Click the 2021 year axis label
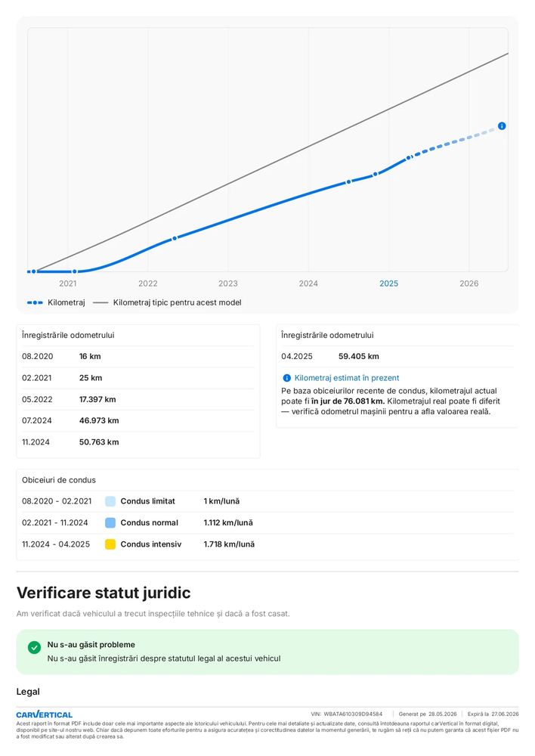Viewport: 535px width, 756px height. 67,283
